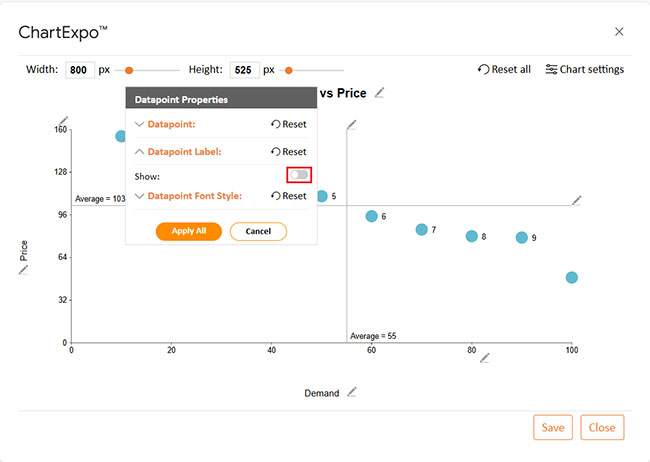Reset the Datapoint section
This screenshot has width=650, height=462.
coord(289,124)
